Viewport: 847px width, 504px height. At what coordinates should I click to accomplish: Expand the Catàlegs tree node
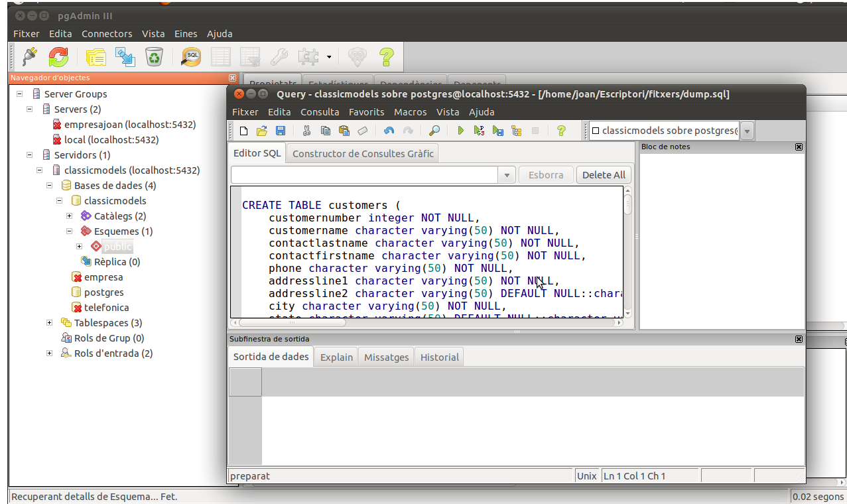[70, 216]
